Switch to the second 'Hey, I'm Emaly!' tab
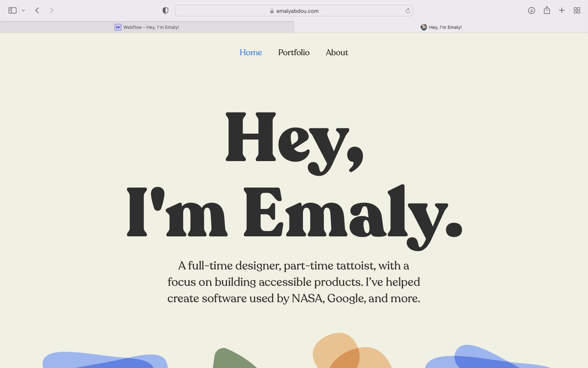 tap(441, 27)
